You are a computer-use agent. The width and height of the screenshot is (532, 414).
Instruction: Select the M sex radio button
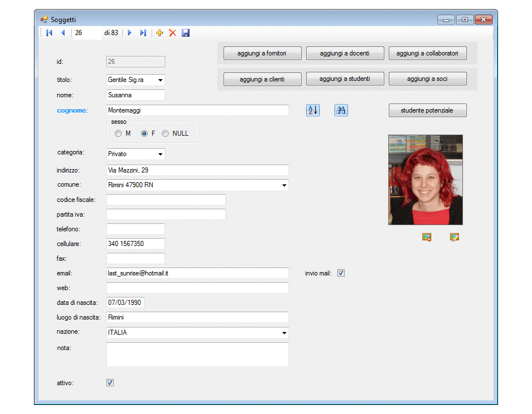[x=118, y=133]
